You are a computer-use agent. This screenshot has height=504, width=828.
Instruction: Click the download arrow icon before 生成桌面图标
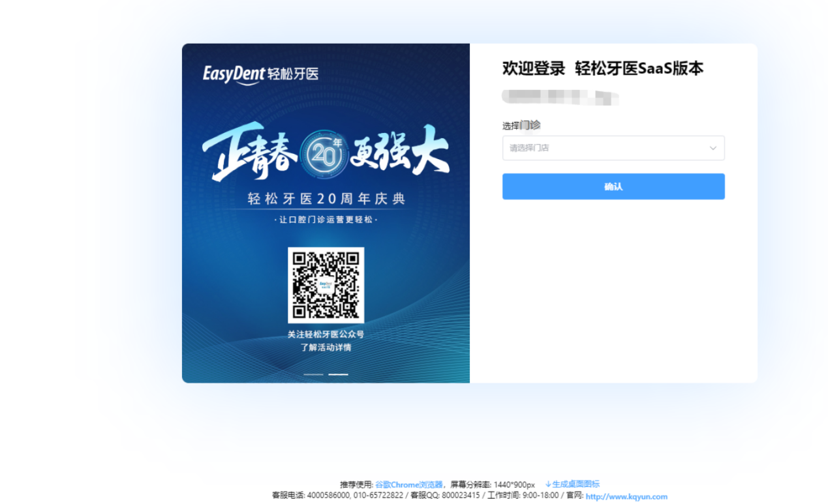pyautogui.click(x=548, y=484)
